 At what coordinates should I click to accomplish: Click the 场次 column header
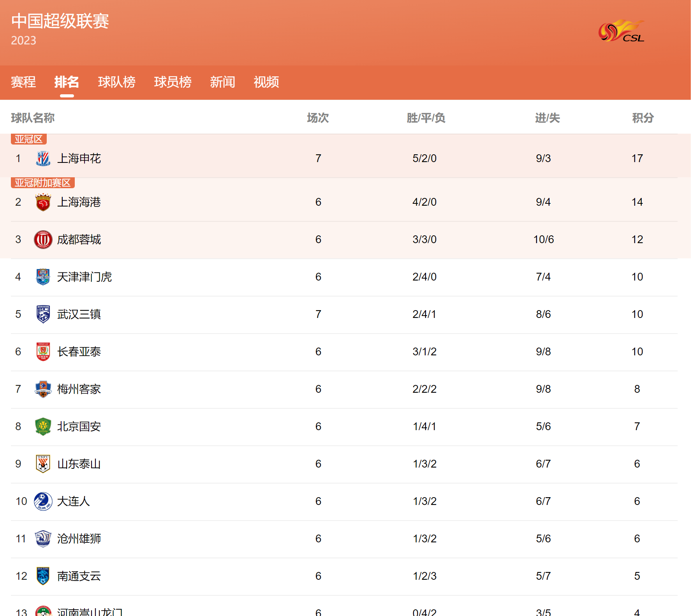318,118
